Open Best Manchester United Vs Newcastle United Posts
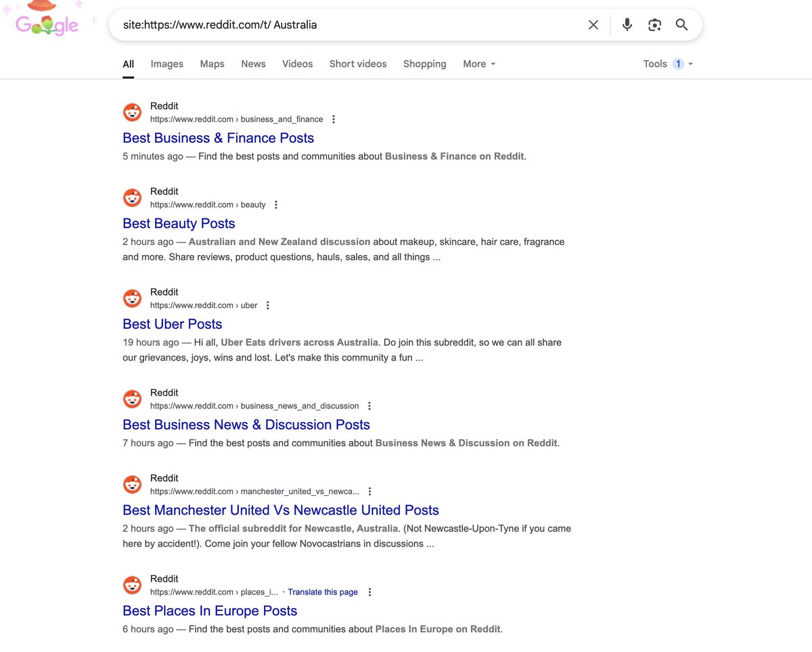Image resolution: width=812 pixels, height=652 pixels. [280, 510]
